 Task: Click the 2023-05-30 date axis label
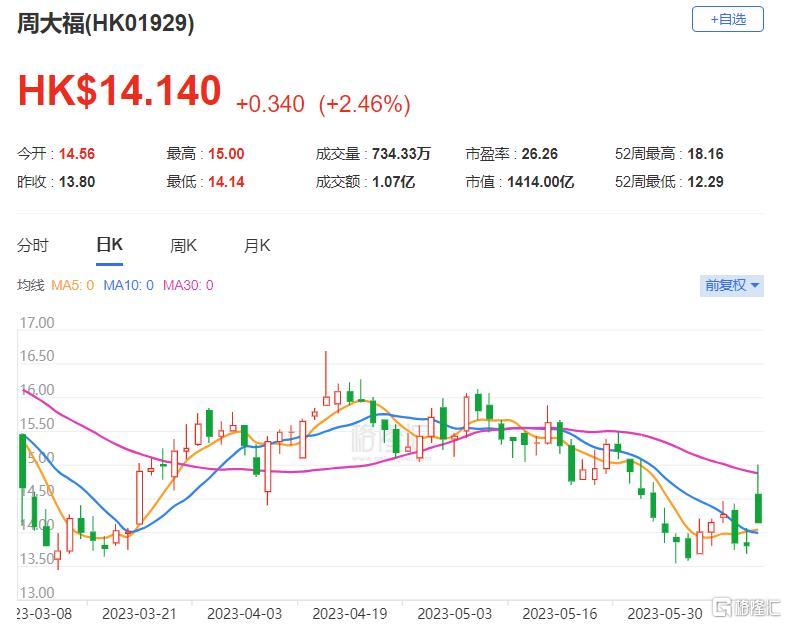tap(665, 613)
